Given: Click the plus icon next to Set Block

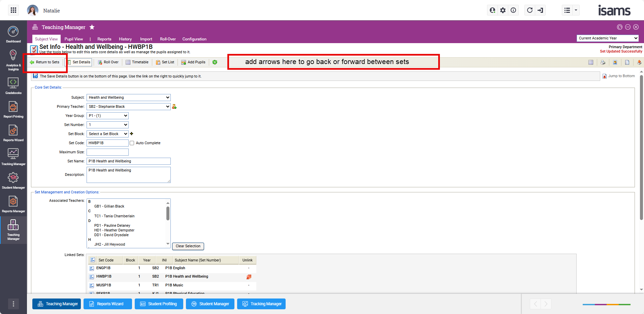Looking at the screenshot, I should point(132,134).
